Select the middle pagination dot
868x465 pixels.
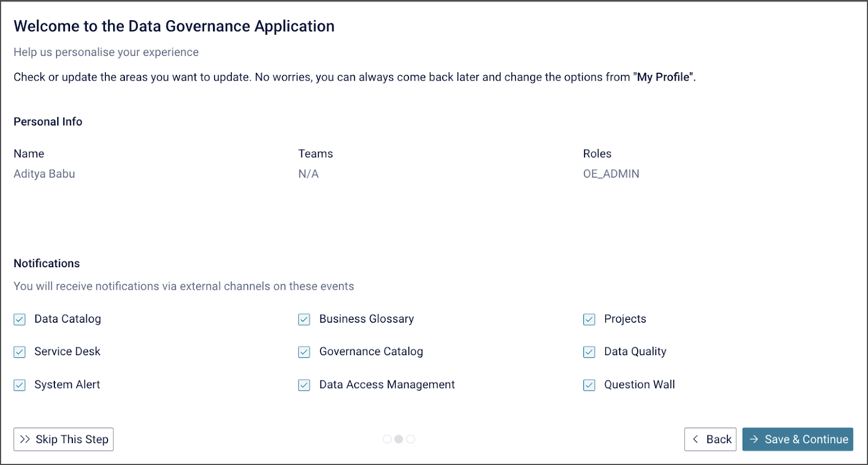[399, 439]
